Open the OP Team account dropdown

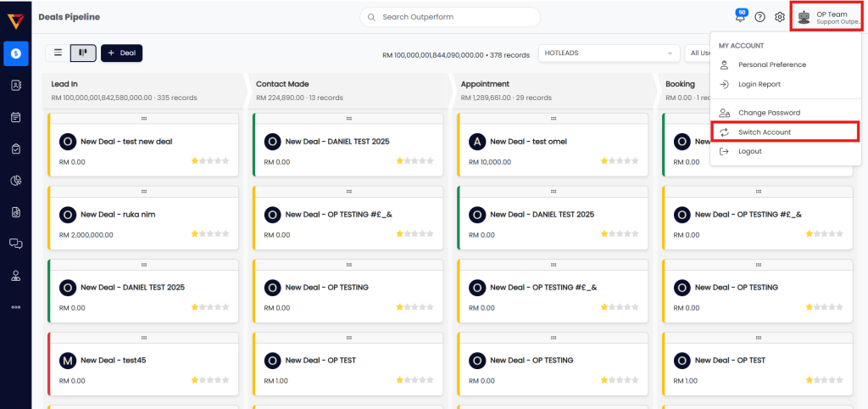(826, 17)
